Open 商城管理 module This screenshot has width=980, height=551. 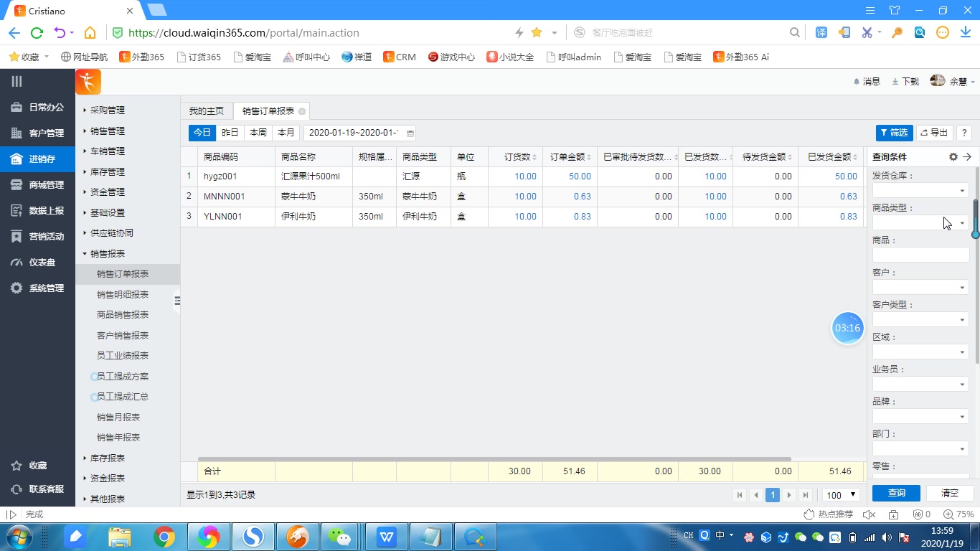[x=37, y=185]
